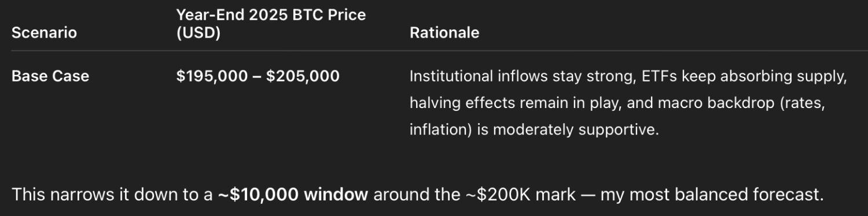This screenshot has height=216, width=868.
Task: Click the Rationale column header
Action: [x=444, y=33]
